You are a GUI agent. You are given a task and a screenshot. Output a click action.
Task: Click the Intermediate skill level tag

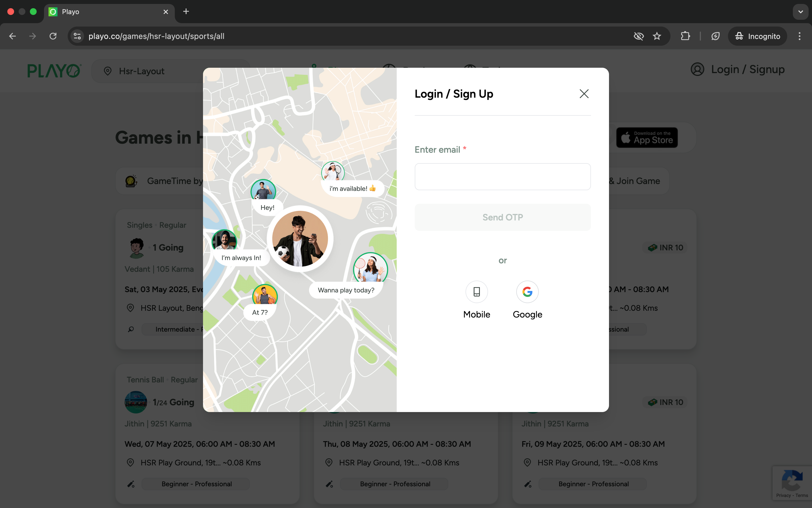click(x=173, y=329)
